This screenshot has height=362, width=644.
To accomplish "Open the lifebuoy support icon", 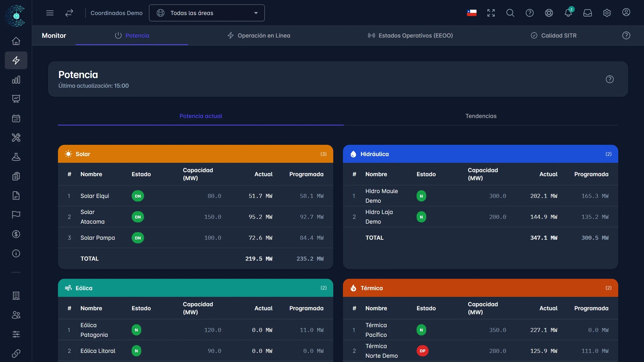I will 549,13.
